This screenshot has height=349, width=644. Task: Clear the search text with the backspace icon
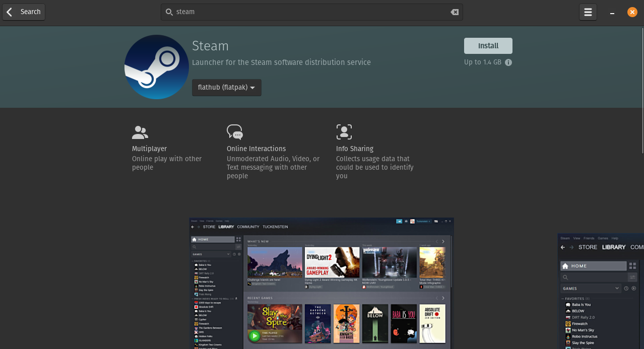pyautogui.click(x=455, y=12)
